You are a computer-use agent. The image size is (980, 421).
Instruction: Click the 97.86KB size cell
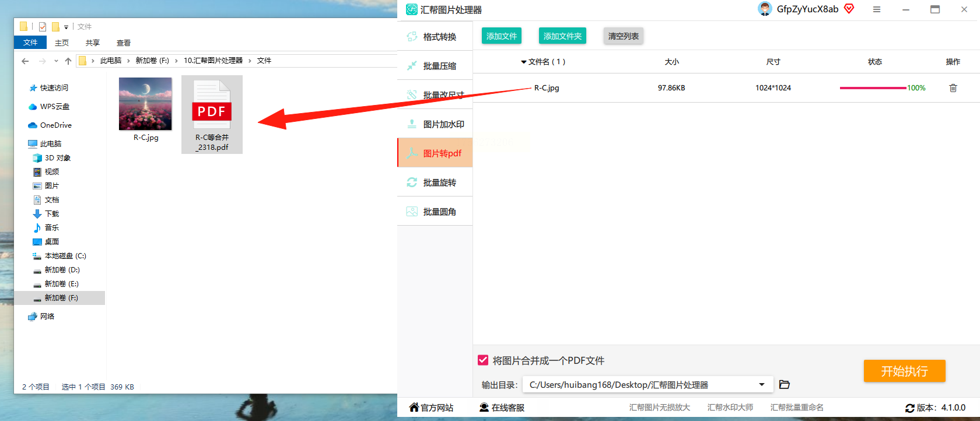click(671, 88)
